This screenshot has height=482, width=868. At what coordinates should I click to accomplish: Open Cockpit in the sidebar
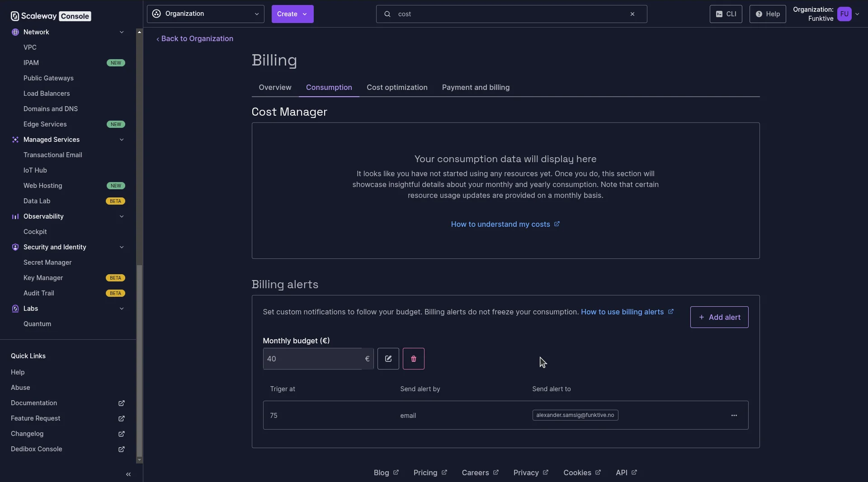tap(35, 232)
